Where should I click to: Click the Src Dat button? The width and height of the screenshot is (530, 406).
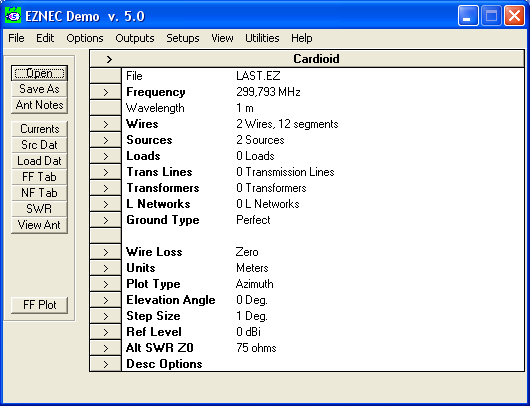click(40, 145)
